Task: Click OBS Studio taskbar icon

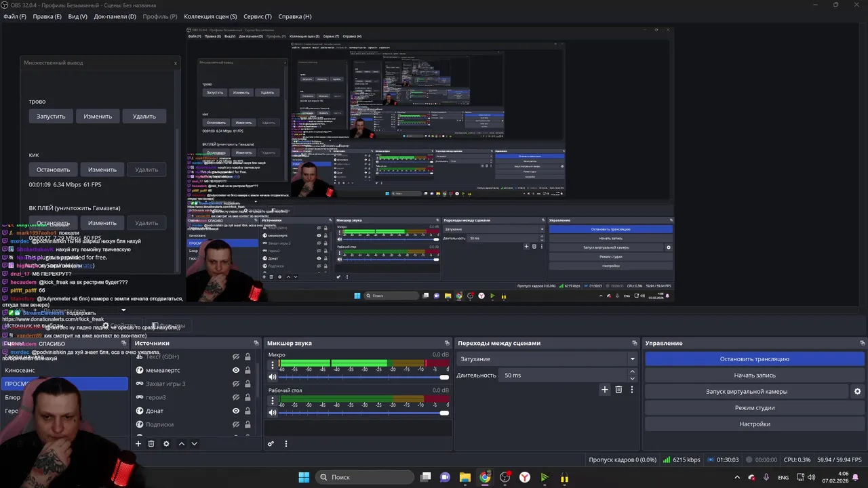Action: [505, 477]
